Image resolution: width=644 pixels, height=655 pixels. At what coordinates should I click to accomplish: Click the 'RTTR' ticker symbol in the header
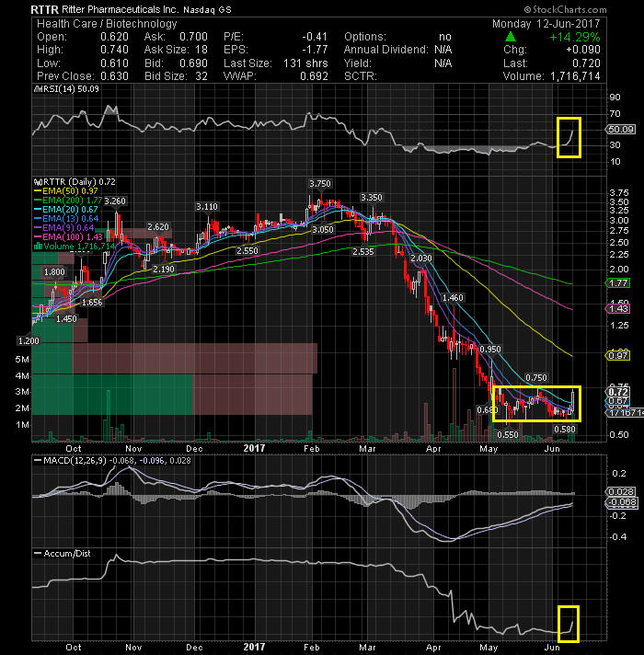45,9
